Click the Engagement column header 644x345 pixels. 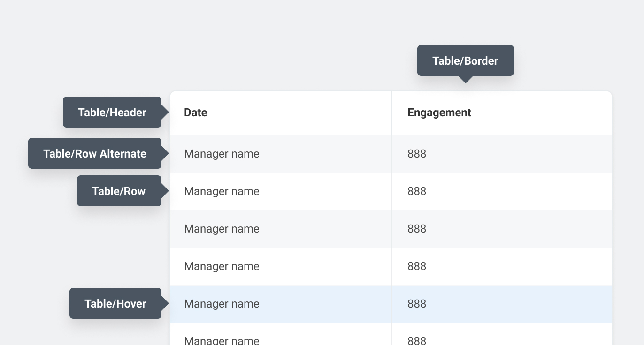point(439,112)
